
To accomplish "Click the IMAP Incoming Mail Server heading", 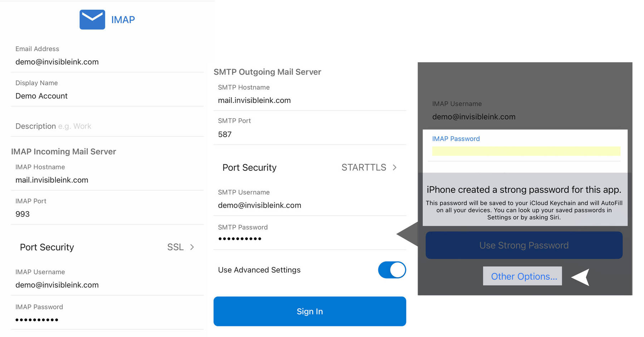I will (x=64, y=152).
